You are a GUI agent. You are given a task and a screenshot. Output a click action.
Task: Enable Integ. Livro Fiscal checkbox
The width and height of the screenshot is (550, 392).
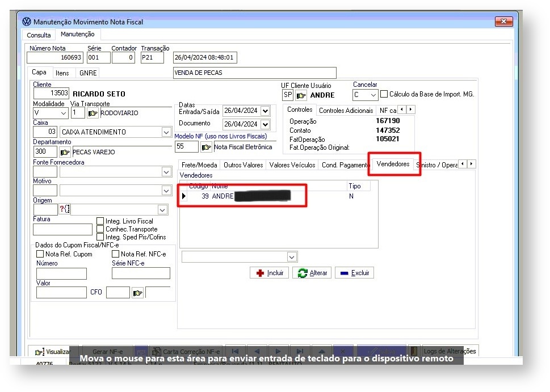click(100, 221)
